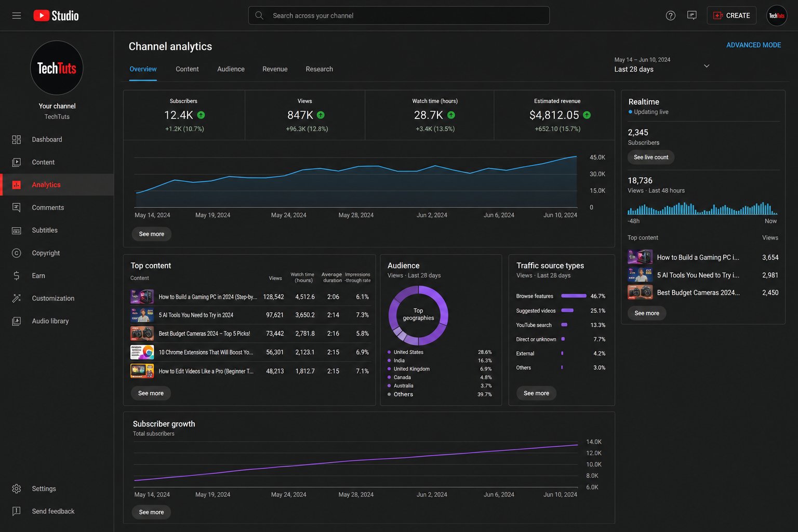Click See live count button
Image resolution: width=798 pixels, height=532 pixels.
tap(651, 157)
